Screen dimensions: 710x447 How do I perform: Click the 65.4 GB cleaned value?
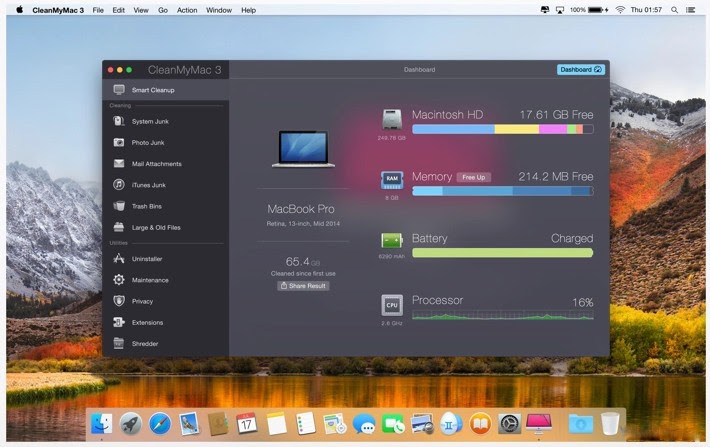[x=303, y=262]
